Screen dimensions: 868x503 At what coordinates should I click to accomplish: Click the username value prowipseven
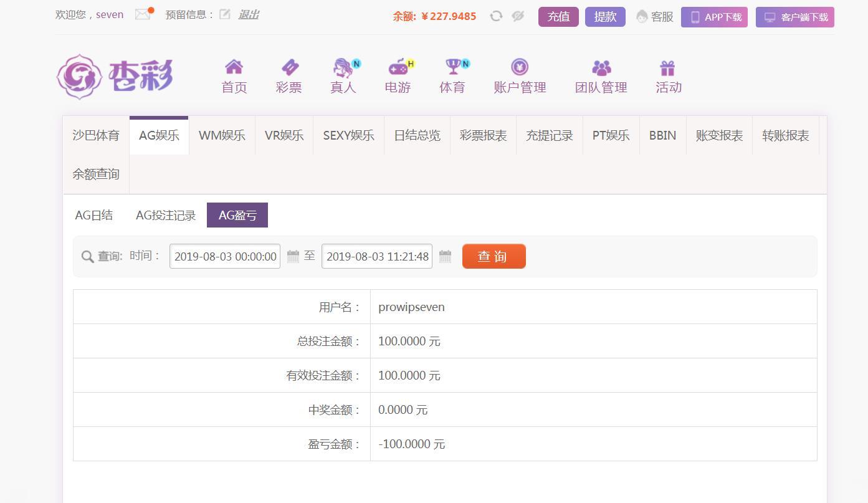point(411,307)
